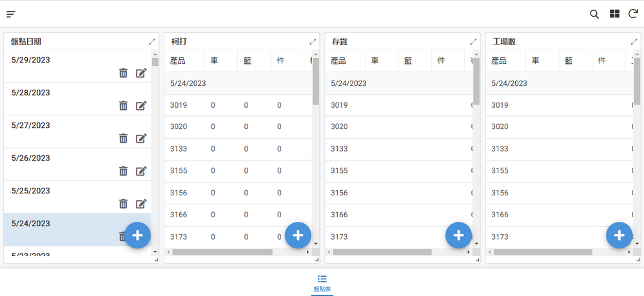This screenshot has height=296, width=644.
Task: Select the 5/25/2023 date row
Action: 77,197
